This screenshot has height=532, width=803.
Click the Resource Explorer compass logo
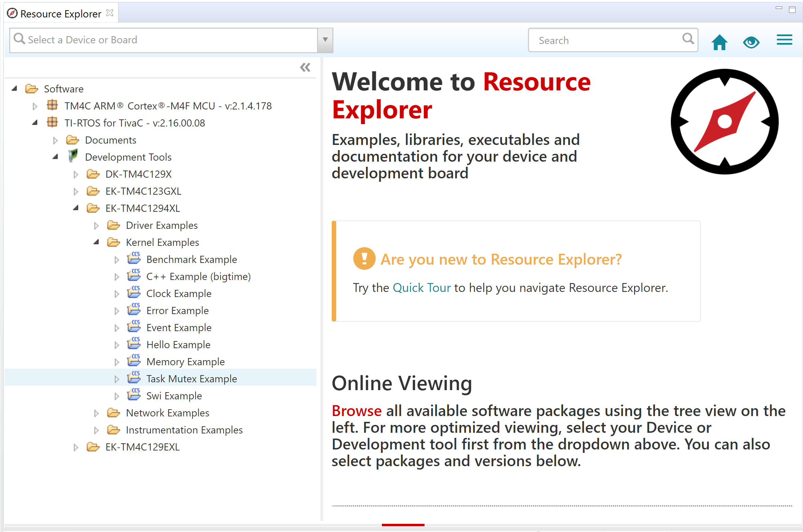click(724, 122)
